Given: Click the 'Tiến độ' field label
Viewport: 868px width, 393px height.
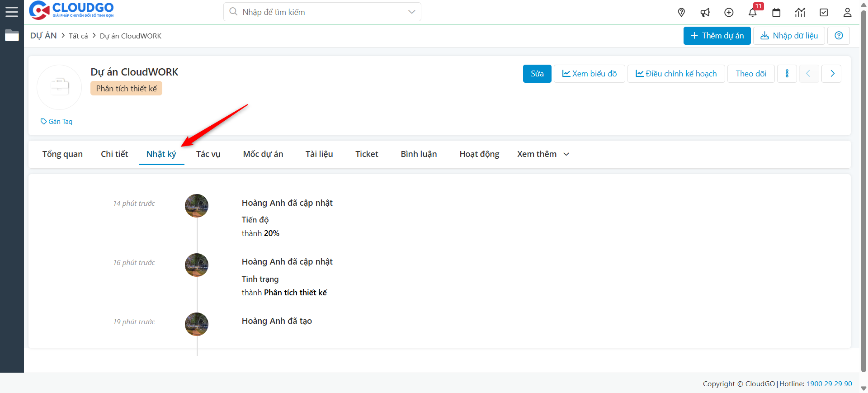Looking at the screenshot, I should pyautogui.click(x=255, y=220).
